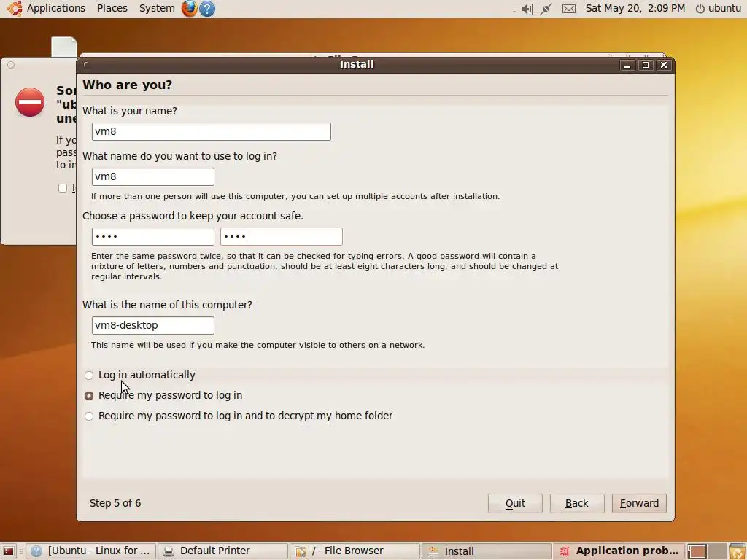The width and height of the screenshot is (747, 560).
Task: Open the volume control speaker icon
Action: 527,9
